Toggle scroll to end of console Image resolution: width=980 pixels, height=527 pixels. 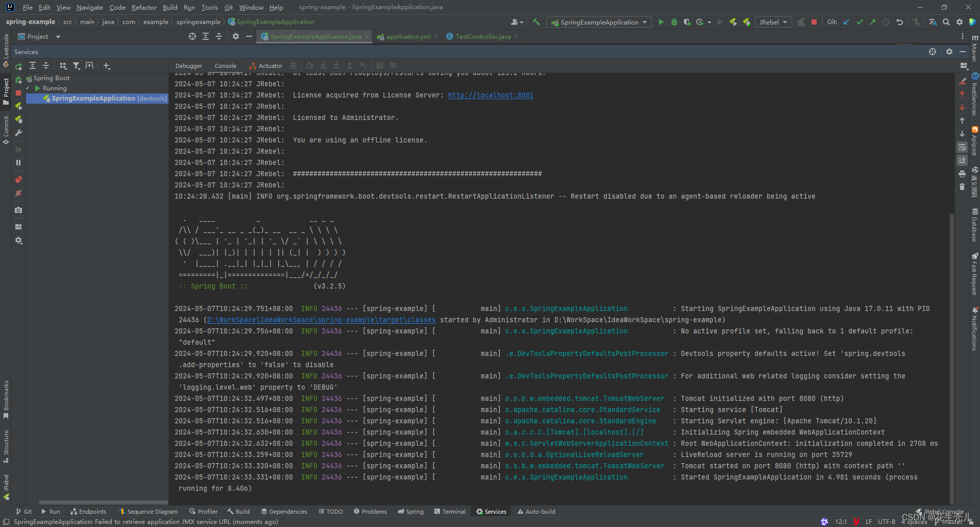click(x=962, y=160)
